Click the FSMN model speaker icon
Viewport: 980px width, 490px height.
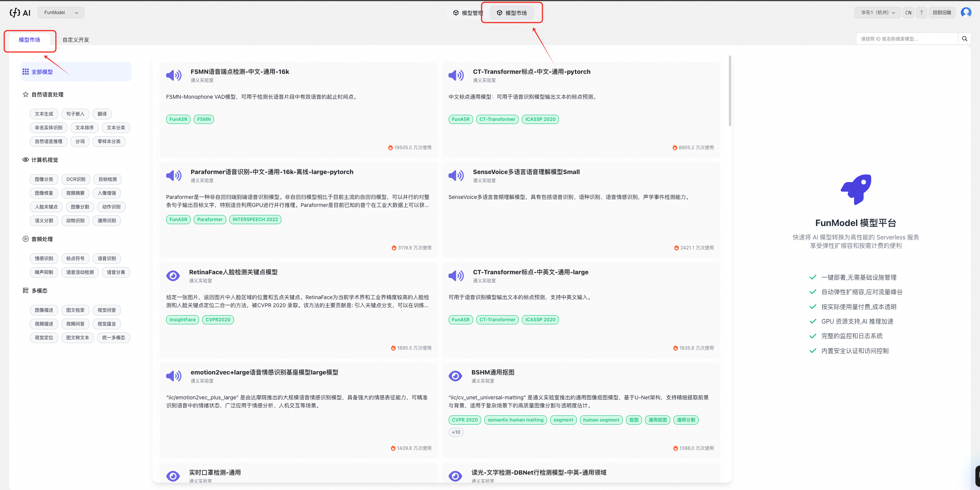tap(174, 75)
